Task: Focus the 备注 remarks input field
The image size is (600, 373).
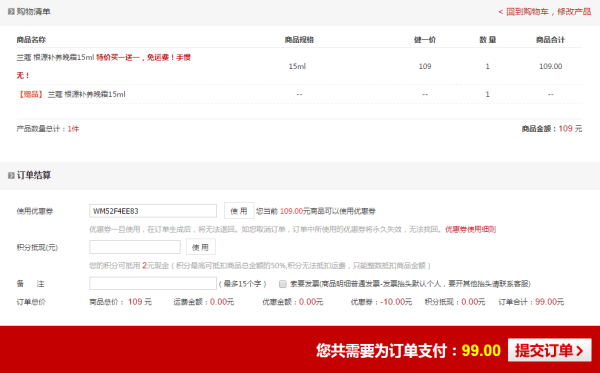Action: click(153, 283)
